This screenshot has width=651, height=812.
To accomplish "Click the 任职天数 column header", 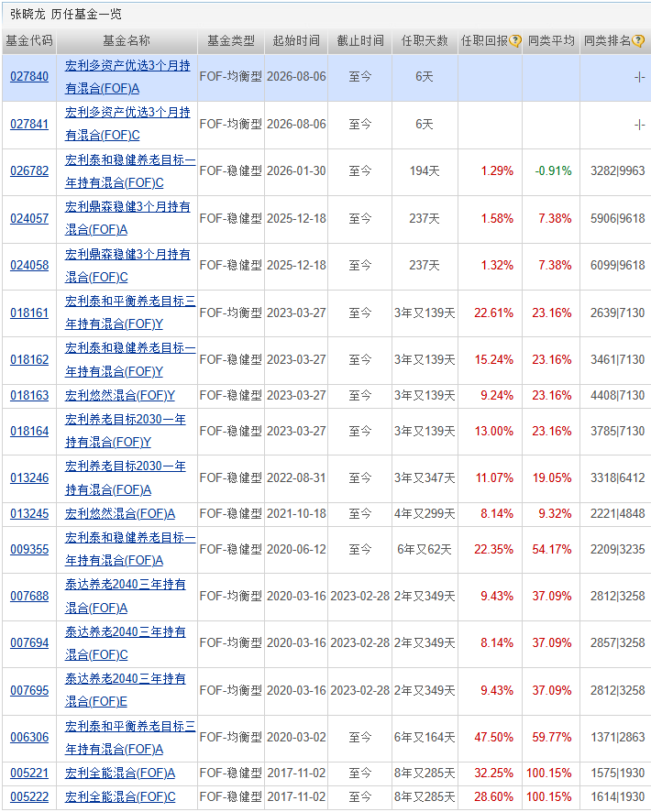I will pyautogui.click(x=425, y=41).
